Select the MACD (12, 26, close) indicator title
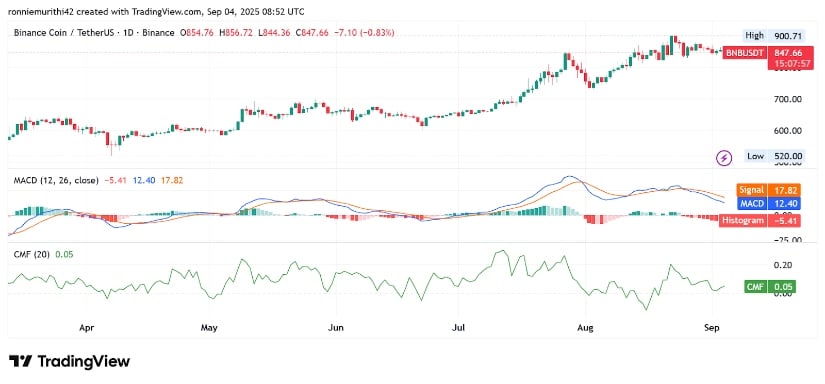This screenshot has height=384, width=825. pos(56,180)
